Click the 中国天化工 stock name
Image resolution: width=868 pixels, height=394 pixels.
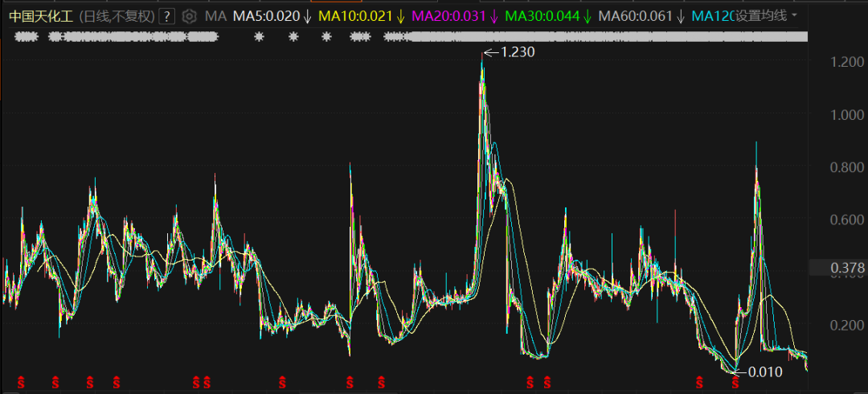41,16
